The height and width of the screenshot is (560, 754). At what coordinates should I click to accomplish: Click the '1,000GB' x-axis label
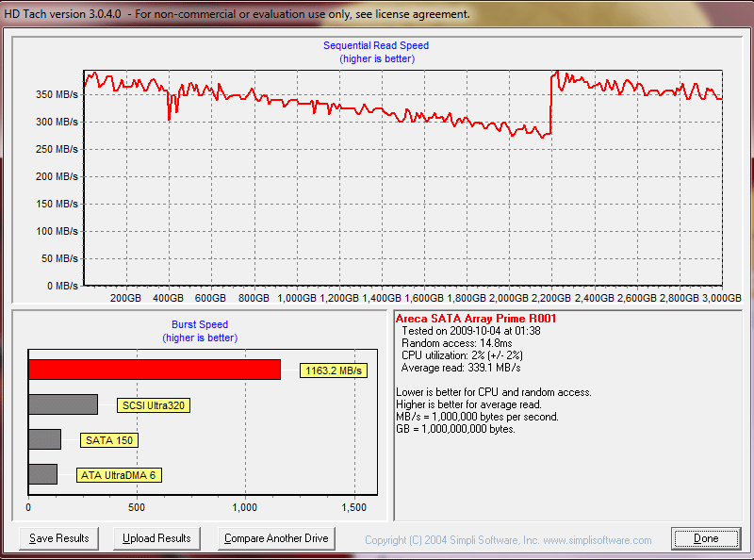pyautogui.click(x=297, y=298)
